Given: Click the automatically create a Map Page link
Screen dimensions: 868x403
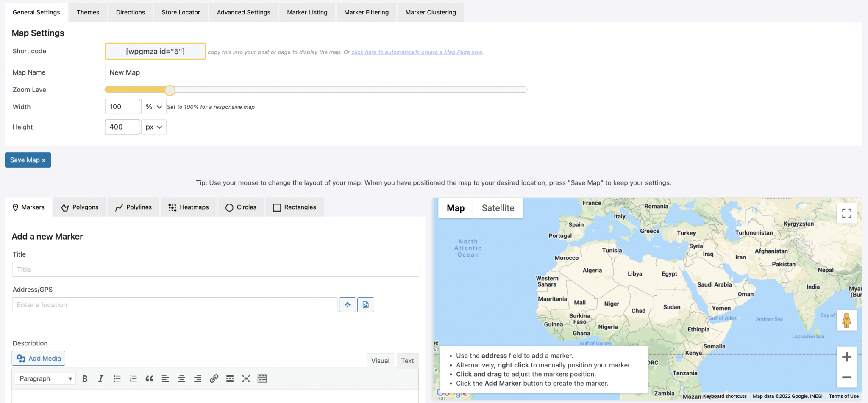Looking at the screenshot, I should 416,52.
